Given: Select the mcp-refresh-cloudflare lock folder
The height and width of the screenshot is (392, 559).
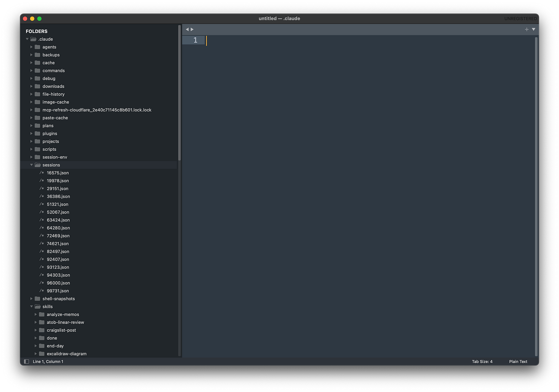Looking at the screenshot, I should pos(97,110).
